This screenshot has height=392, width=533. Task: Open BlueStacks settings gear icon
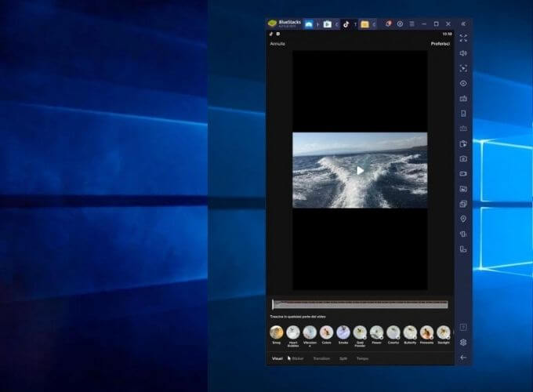click(x=463, y=342)
